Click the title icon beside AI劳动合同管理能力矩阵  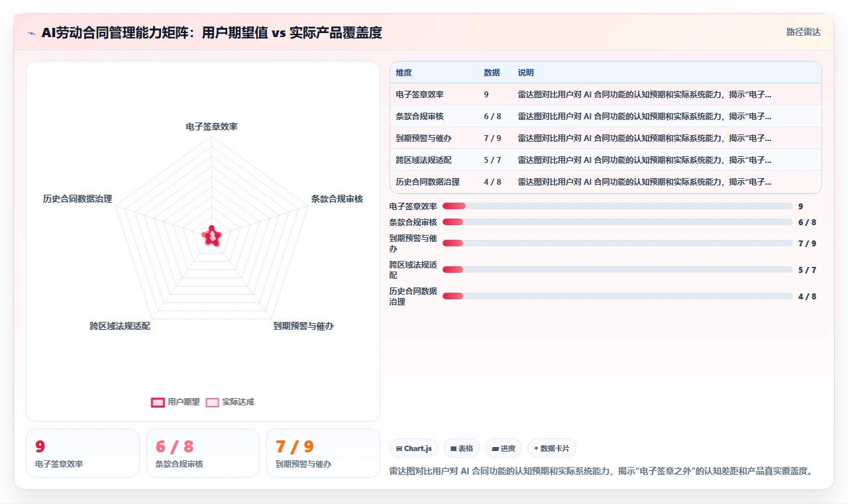[x=31, y=33]
